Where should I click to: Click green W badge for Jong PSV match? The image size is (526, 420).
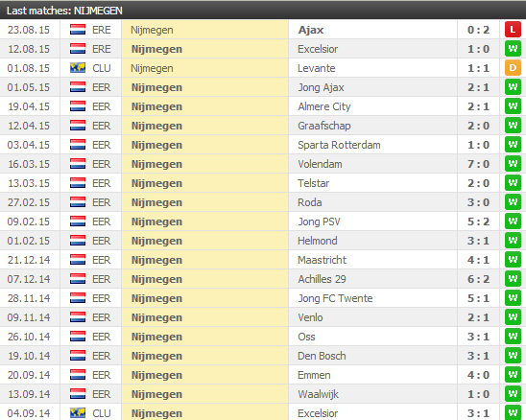(x=513, y=222)
